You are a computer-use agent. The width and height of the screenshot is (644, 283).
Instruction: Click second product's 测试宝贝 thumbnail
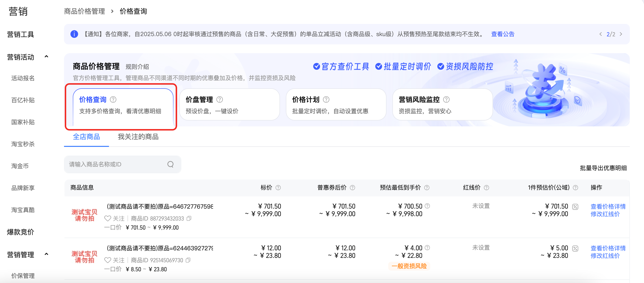point(85,257)
